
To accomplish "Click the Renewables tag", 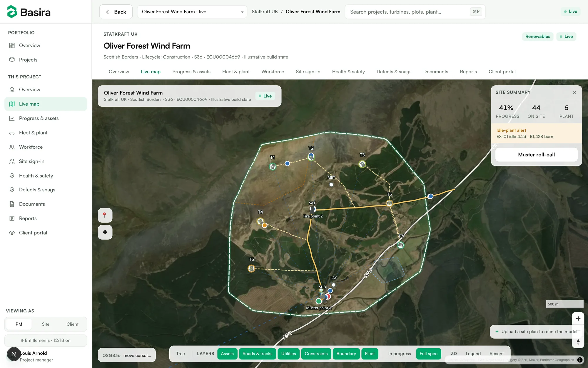I will (537, 37).
